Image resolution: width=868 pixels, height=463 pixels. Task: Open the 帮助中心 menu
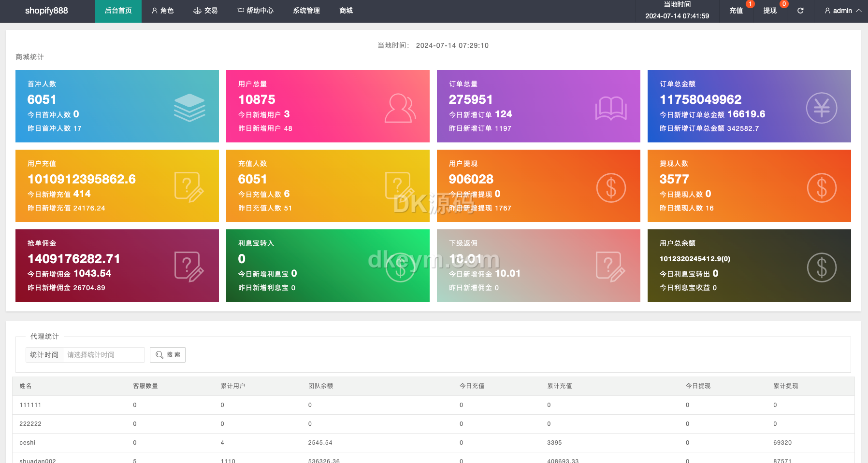255,11
